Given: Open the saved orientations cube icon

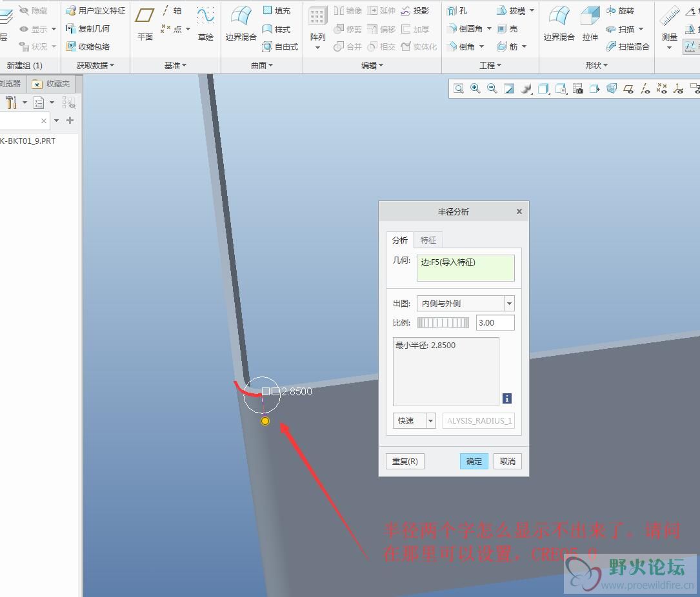Looking at the screenshot, I should pos(543,88).
